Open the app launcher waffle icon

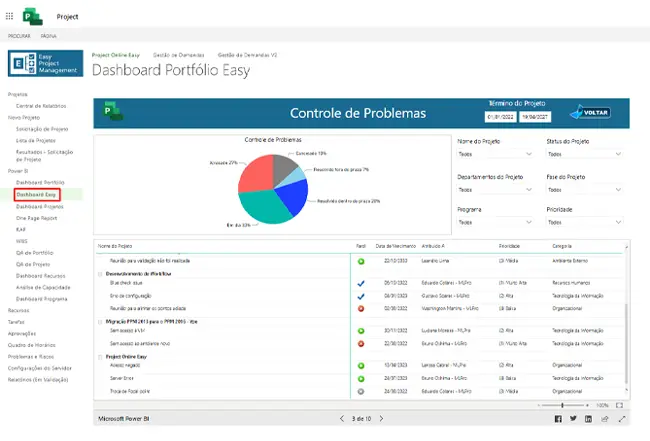9,16
